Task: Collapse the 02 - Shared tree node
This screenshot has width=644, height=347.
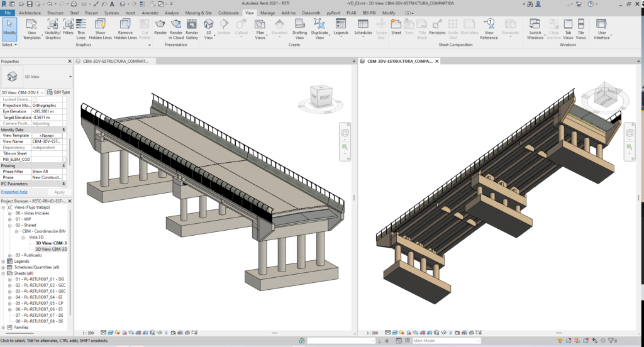Action: [10, 225]
